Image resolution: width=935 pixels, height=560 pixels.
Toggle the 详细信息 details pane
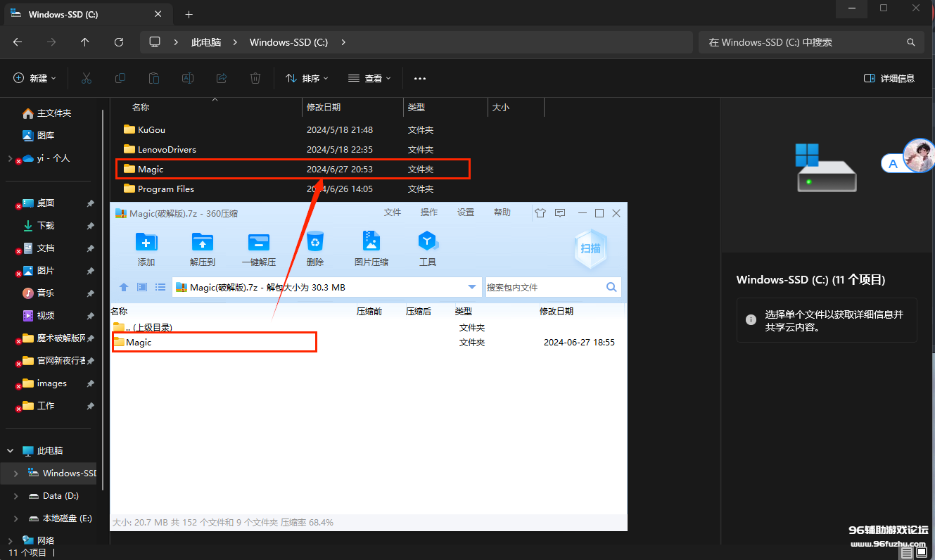[889, 78]
